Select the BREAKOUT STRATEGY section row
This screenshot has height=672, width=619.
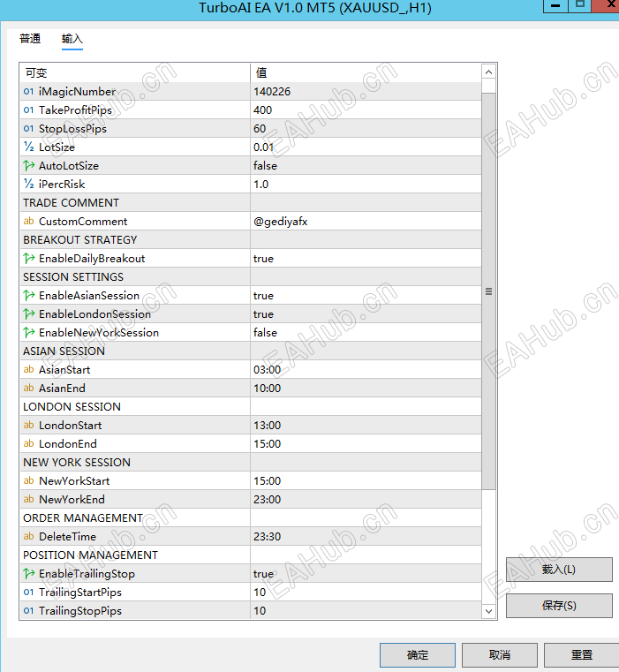(251, 239)
